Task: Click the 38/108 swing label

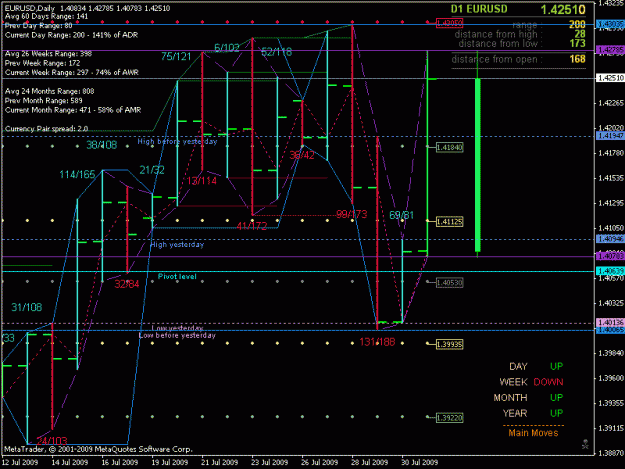Action: pos(102,145)
